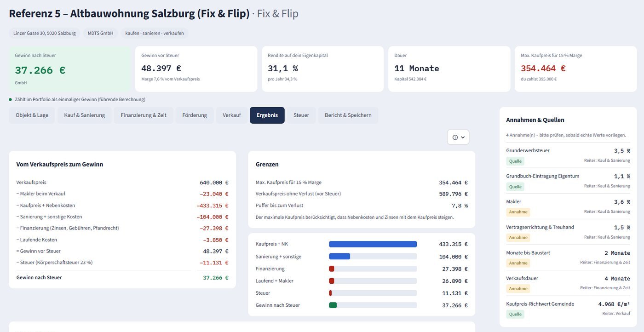
Task: Click the Körperschaftsteuer value −11.131 €
Action: [214, 263]
